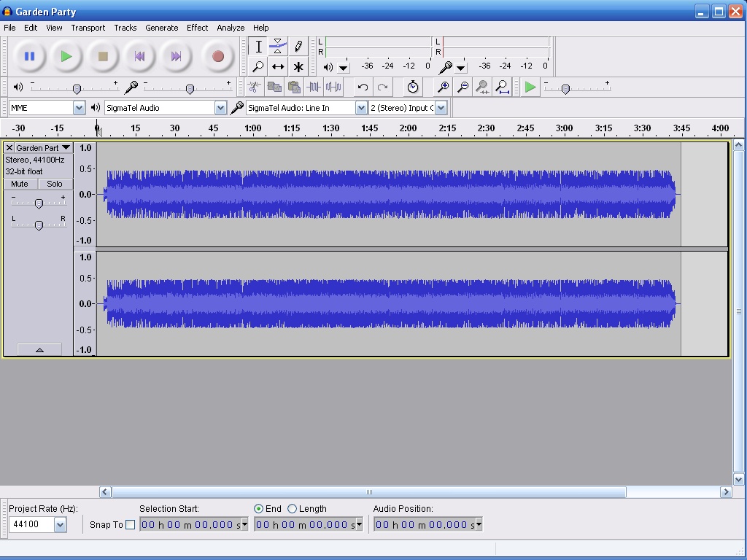
Task: Click the Fit Selection zoom icon
Action: pos(482,87)
